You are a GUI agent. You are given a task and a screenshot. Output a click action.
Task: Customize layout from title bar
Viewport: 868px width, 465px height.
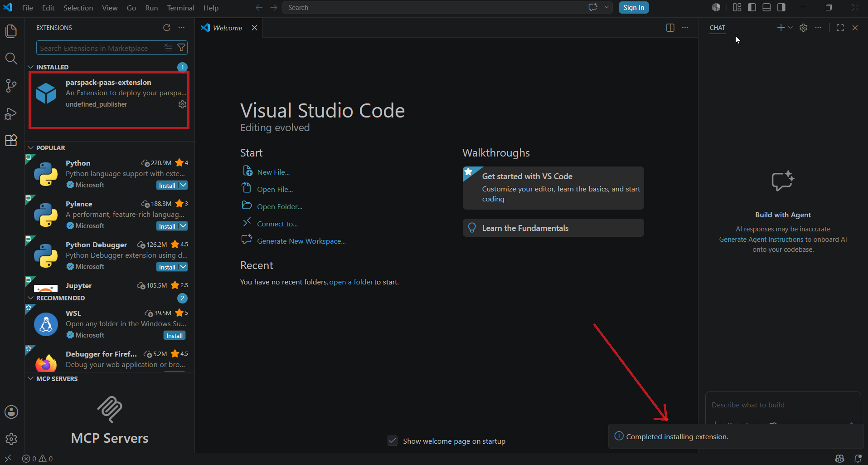click(737, 7)
